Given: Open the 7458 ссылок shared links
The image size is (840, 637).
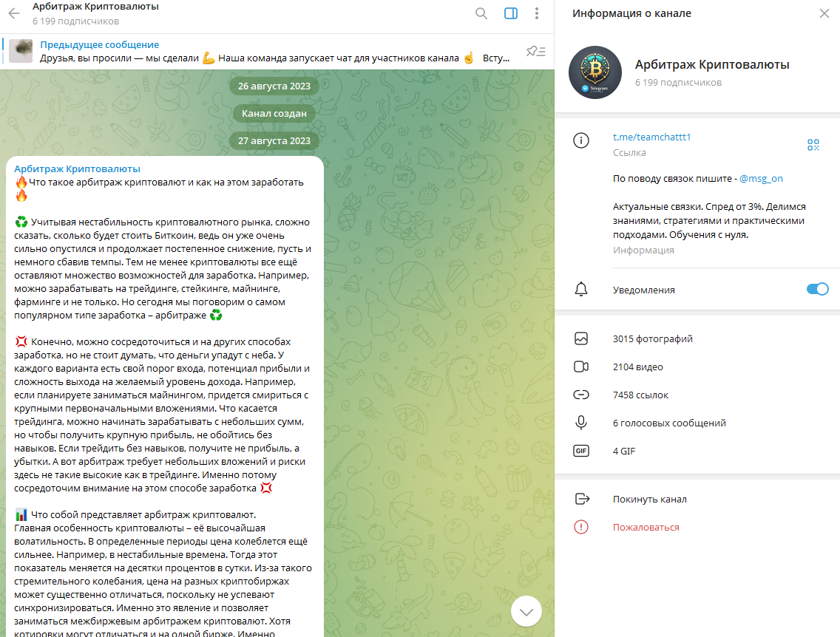Looking at the screenshot, I should tap(697, 395).
